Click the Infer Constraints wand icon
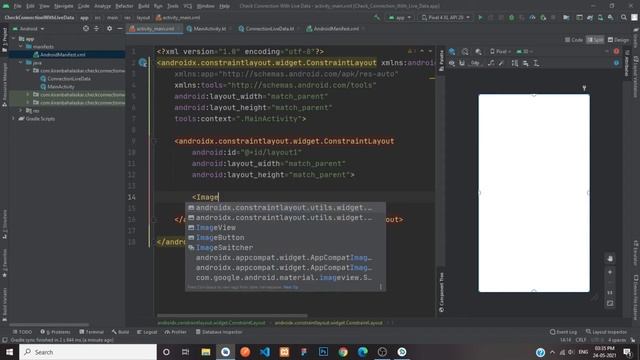The width and height of the screenshot is (640, 360). click(502, 63)
